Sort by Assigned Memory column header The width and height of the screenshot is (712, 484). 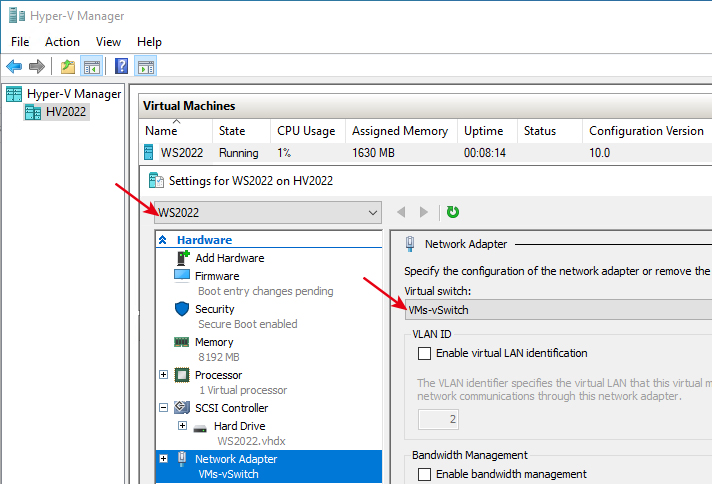click(401, 131)
